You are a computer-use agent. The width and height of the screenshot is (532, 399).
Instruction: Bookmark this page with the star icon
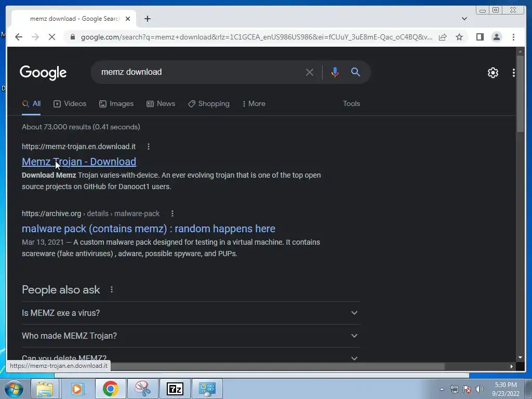[459, 37]
